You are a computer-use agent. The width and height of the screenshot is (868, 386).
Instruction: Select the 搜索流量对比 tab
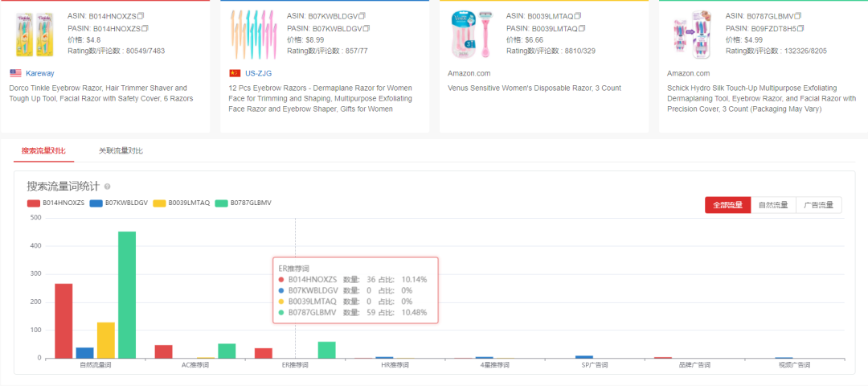(43, 150)
